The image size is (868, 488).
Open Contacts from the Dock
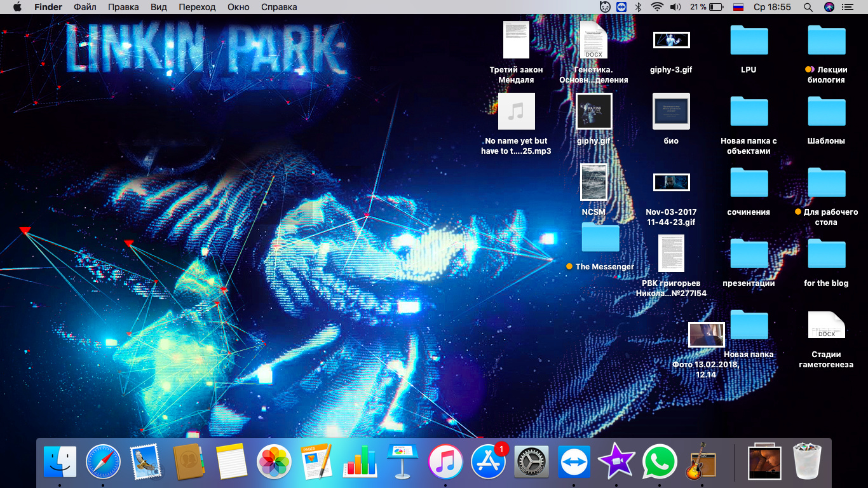coord(188,461)
